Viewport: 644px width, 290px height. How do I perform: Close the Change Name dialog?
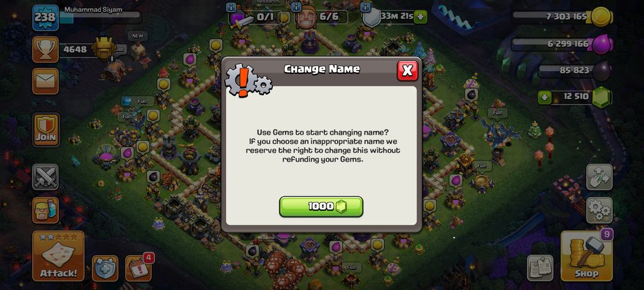[407, 71]
